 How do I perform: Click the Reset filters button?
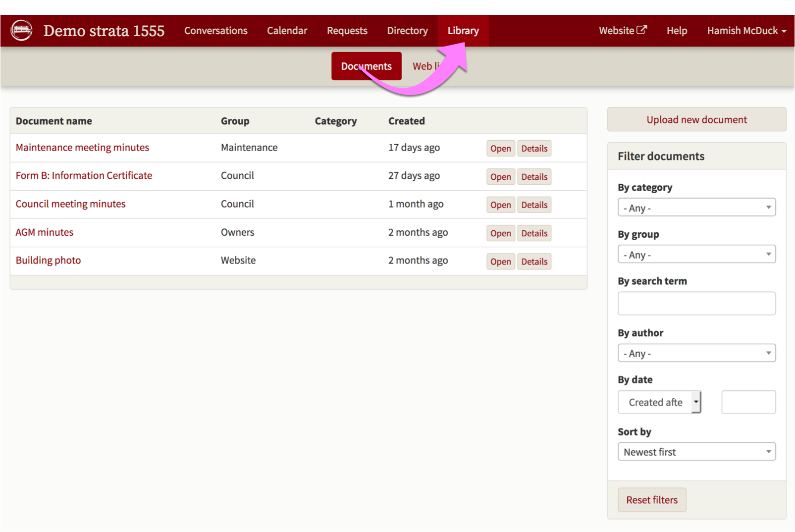651,500
